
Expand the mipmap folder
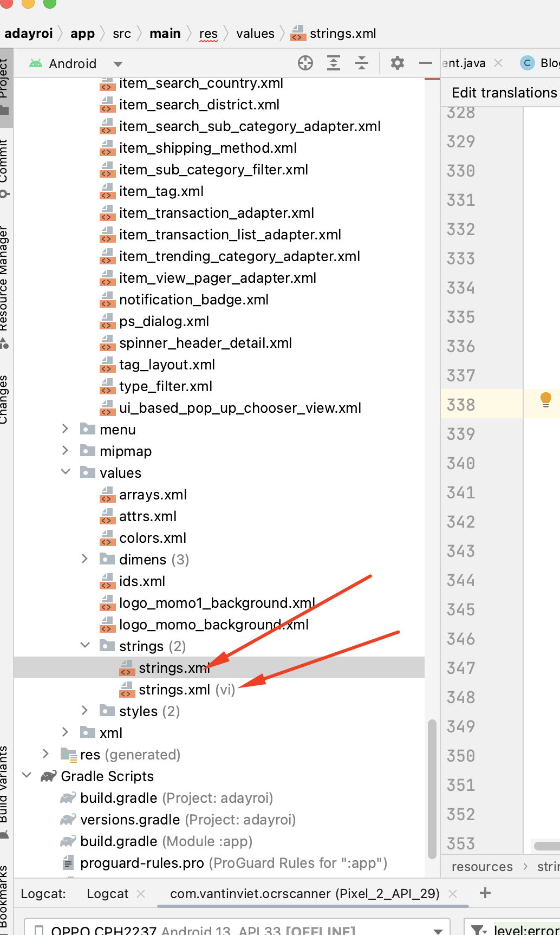click(x=66, y=451)
